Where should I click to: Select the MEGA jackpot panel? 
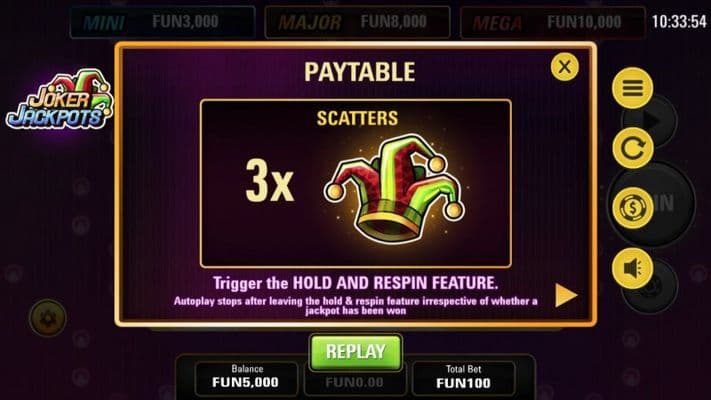[x=553, y=22]
